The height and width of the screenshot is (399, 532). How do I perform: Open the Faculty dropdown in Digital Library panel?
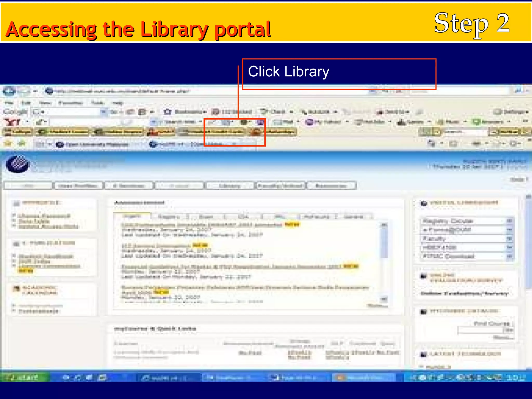[467, 239]
